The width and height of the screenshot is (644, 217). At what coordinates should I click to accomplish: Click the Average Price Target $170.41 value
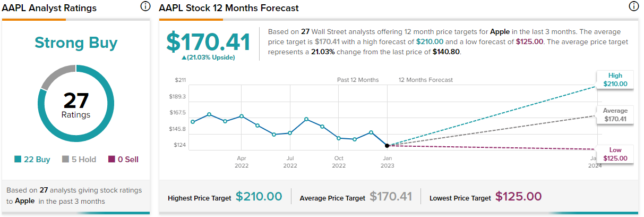pyautogui.click(x=391, y=197)
